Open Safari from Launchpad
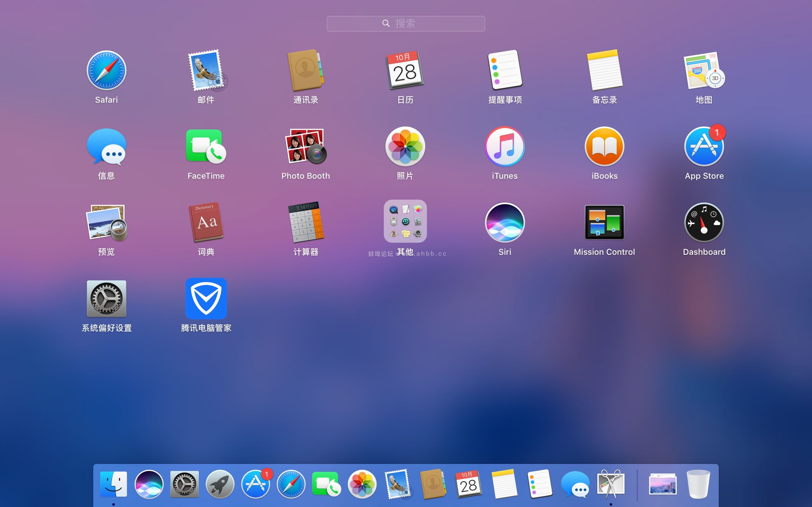Image resolution: width=812 pixels, height=507 pixels. [106, 70]
